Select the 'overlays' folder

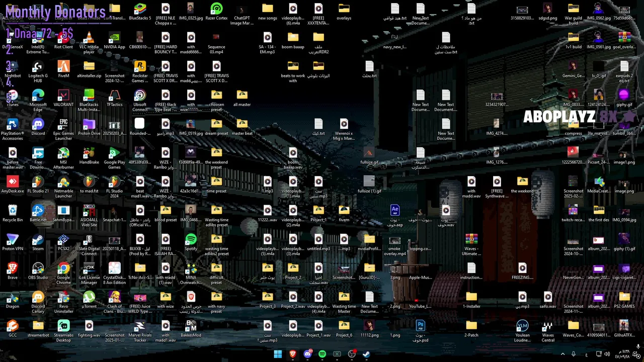[344, 12]
